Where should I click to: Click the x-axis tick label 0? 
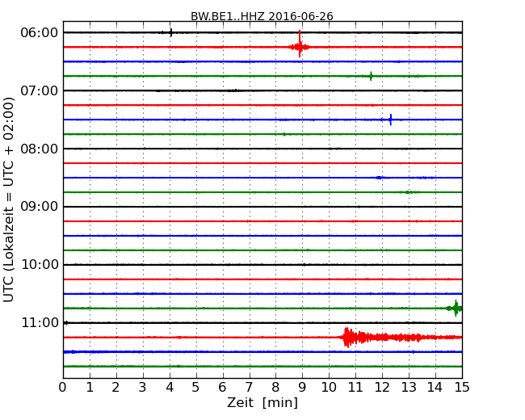(63, 388)
